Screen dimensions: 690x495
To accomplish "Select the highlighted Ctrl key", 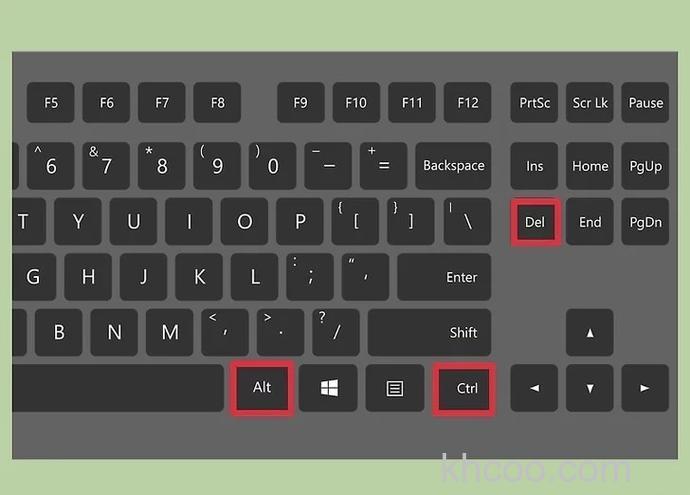I will (x=464, y=389).
